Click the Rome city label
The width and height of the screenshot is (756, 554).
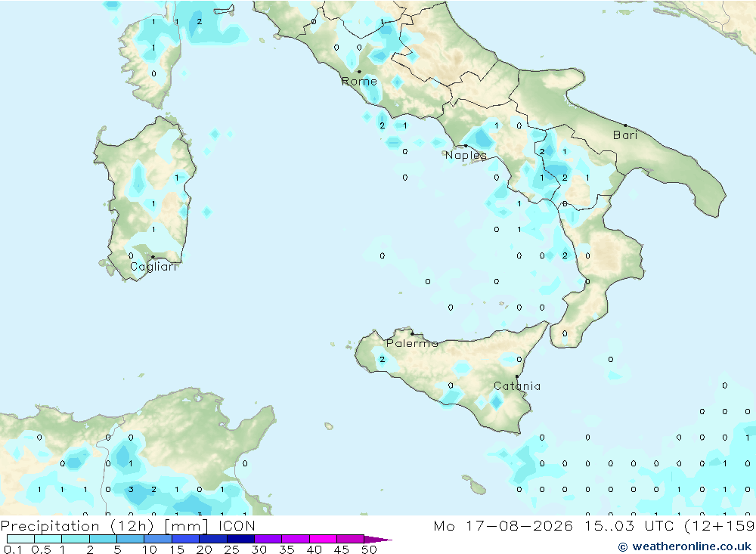click(x=359, y=82)
